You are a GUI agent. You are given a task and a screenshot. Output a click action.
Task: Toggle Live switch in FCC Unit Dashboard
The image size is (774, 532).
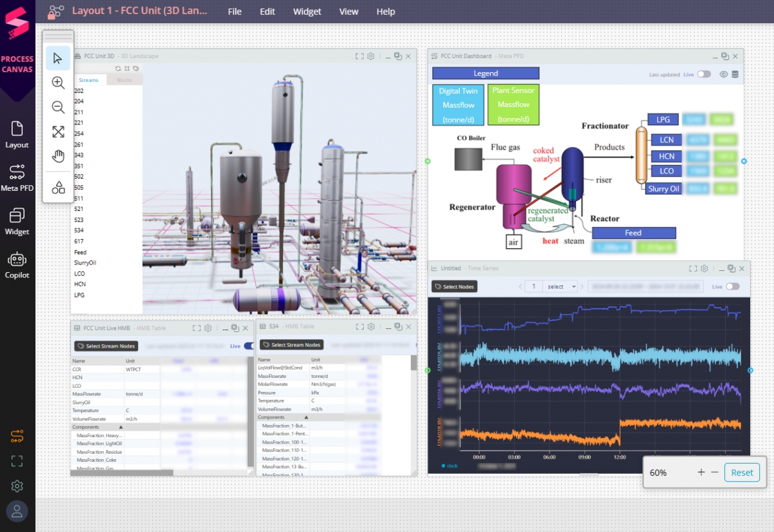(x=704, y=74)
